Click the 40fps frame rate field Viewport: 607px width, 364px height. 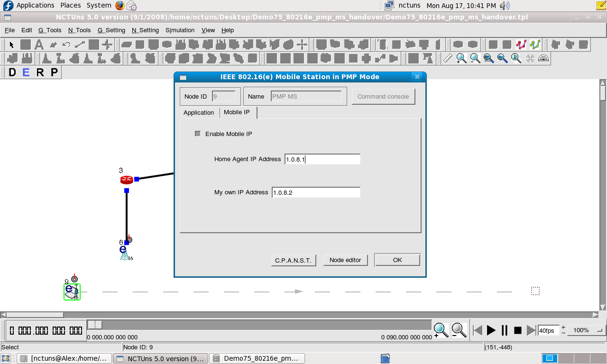click(x=549, y=330)
